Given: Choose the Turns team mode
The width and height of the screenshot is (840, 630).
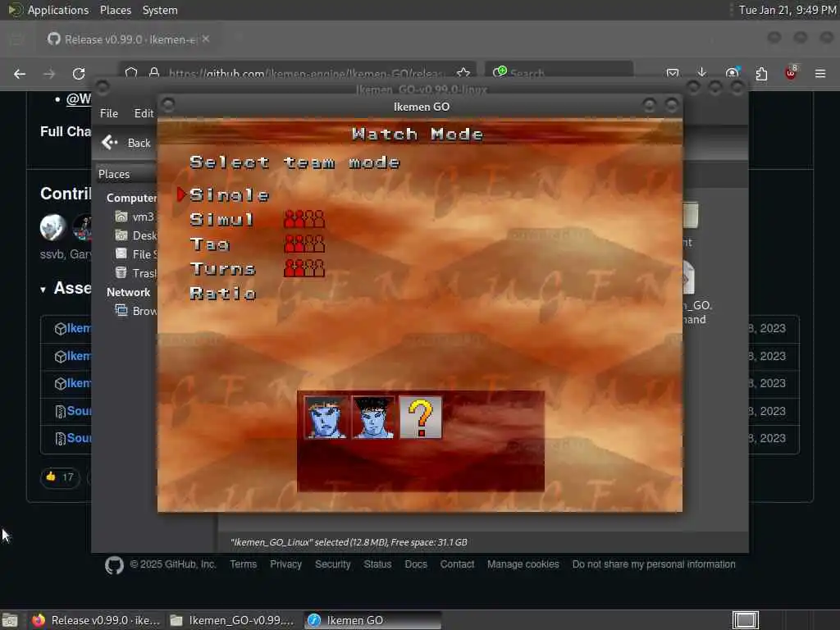Looking at the screenshot, I should tap(223, 269).
